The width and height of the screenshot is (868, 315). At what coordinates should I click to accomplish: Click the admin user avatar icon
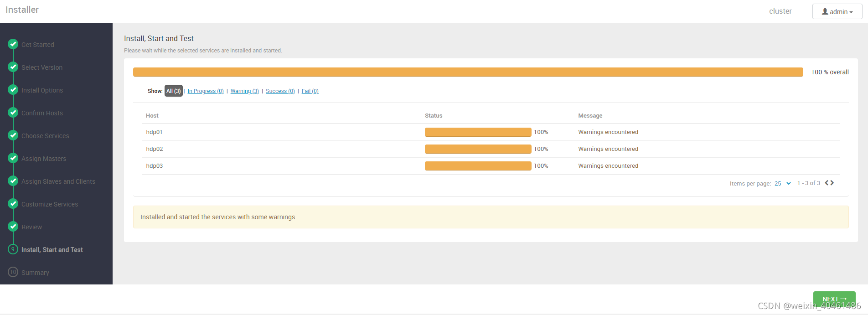pos(825,11)
